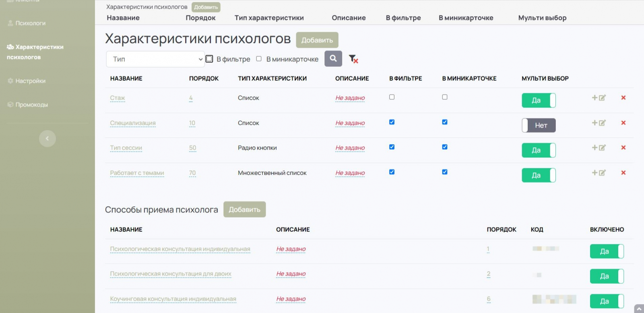Click Не задано description in Стаж row
The width and height of the screenshot is (644, 313).
click(350, 98)
